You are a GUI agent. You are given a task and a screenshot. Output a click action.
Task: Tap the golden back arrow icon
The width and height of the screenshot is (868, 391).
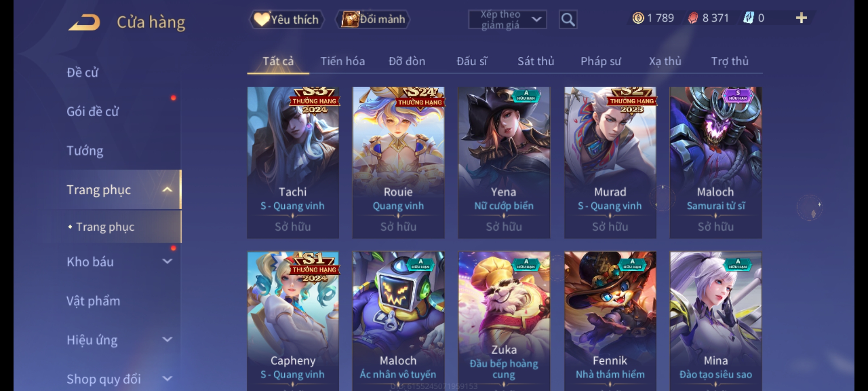(84, 23)
